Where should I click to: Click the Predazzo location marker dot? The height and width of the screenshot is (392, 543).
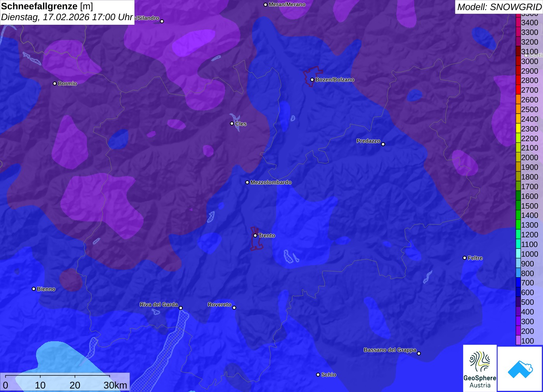coord(383,144)
